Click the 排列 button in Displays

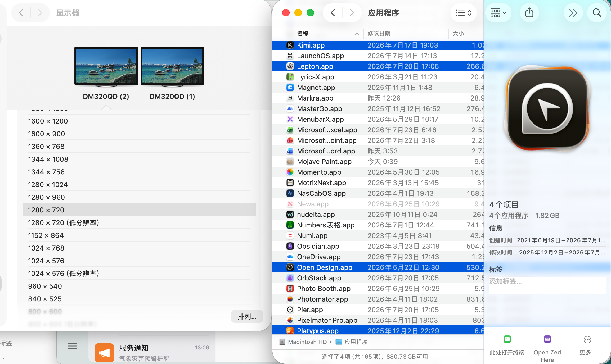click(247, 316)
